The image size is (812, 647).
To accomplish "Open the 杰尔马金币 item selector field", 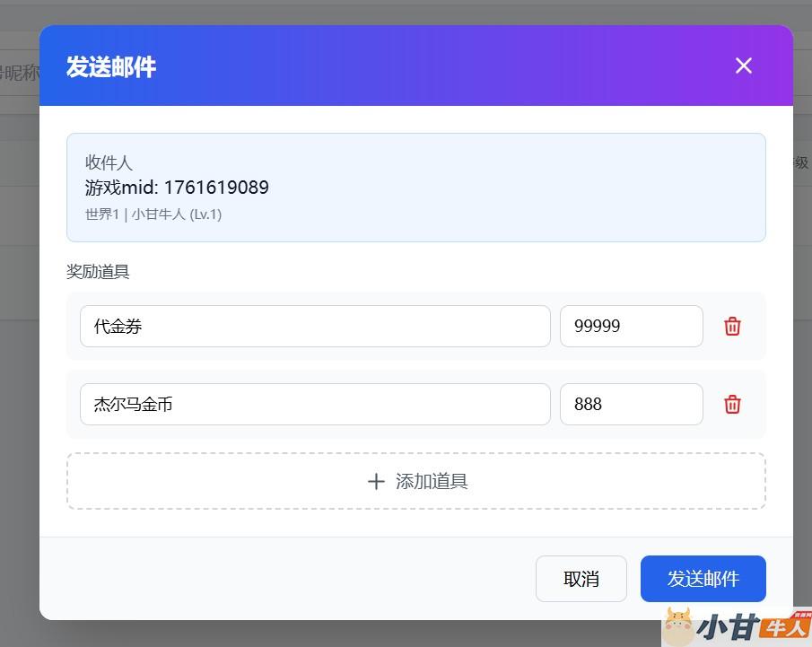I will (314, 404).
